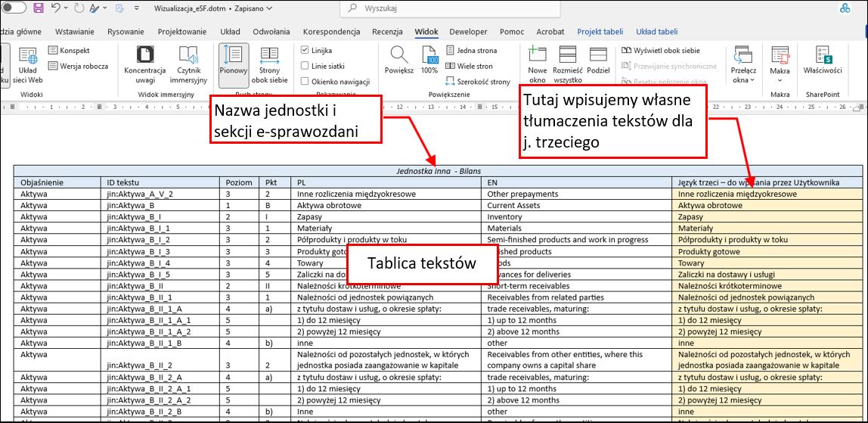868x423 pixels.
Task: Click the purple Save icon
Action: 39,8
